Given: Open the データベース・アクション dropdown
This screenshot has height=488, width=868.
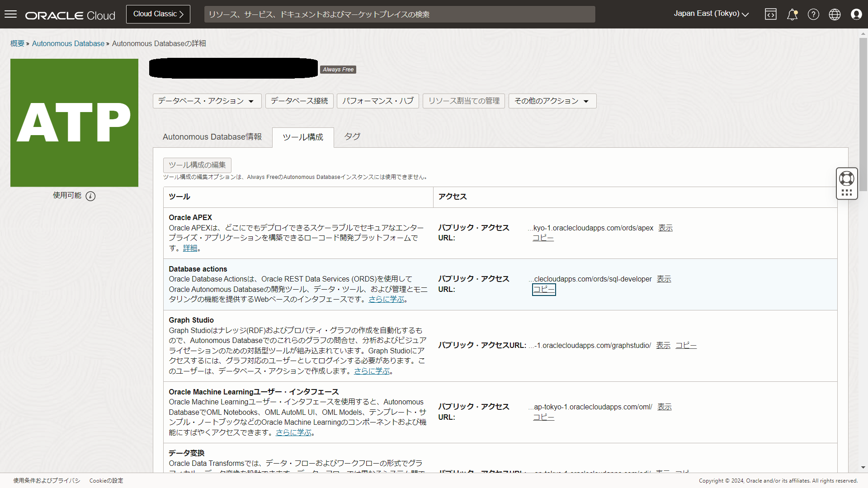Looking at the screenshot, I should click(207, 101).
